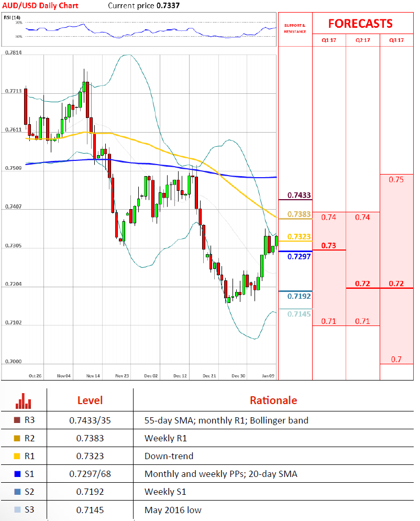Click the 0.7297/68 level cell

coord(90,474)
